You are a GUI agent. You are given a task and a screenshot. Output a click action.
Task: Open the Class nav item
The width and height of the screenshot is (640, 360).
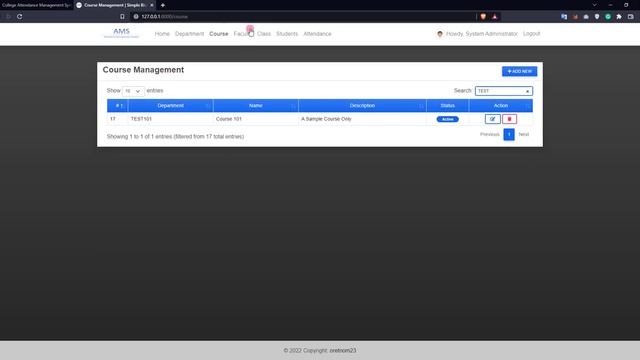(x=264, y=34)
